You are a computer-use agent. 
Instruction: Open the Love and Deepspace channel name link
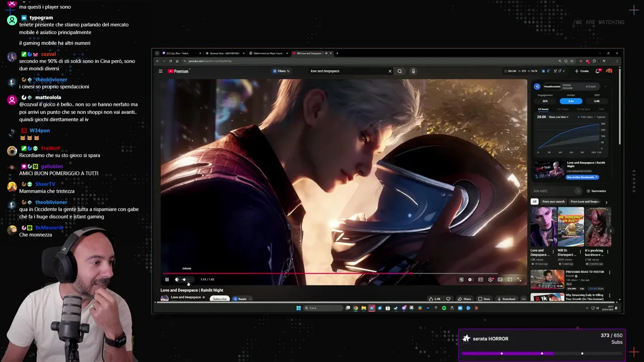pyautogui.click(x=186, y=297)
